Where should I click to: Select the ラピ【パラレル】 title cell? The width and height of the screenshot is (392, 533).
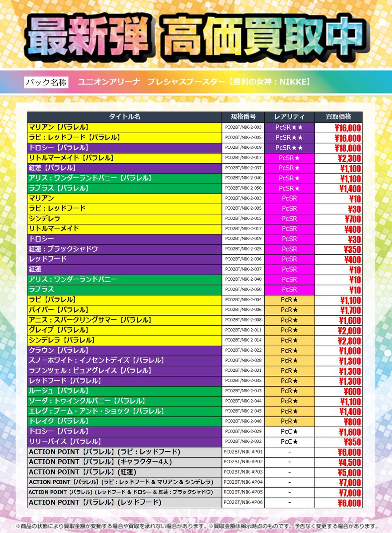point(125,300)
